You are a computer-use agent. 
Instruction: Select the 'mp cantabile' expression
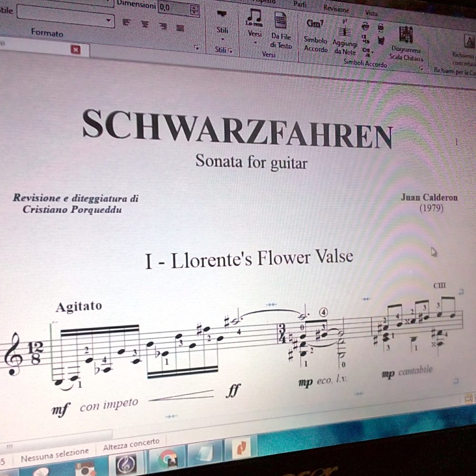point(407,372)
